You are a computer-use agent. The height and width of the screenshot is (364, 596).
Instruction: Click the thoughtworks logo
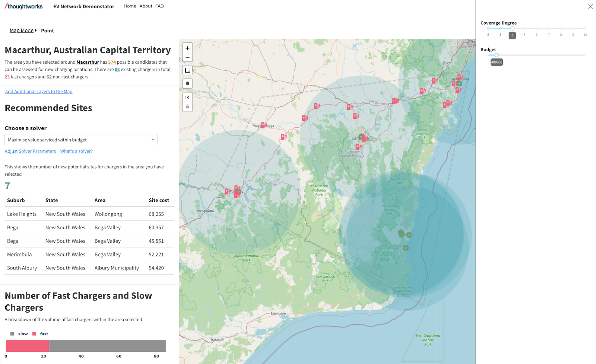(23, 6)
